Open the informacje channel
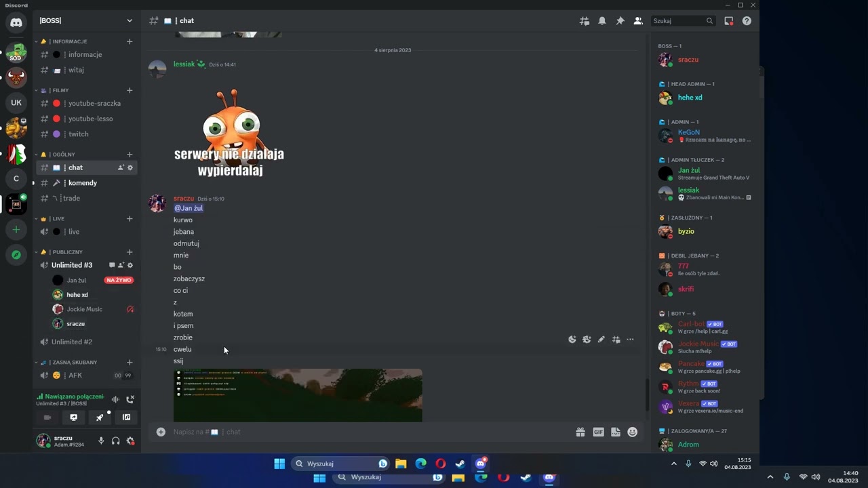This screenshot has height=488, width=868. [x=86, y=55]
